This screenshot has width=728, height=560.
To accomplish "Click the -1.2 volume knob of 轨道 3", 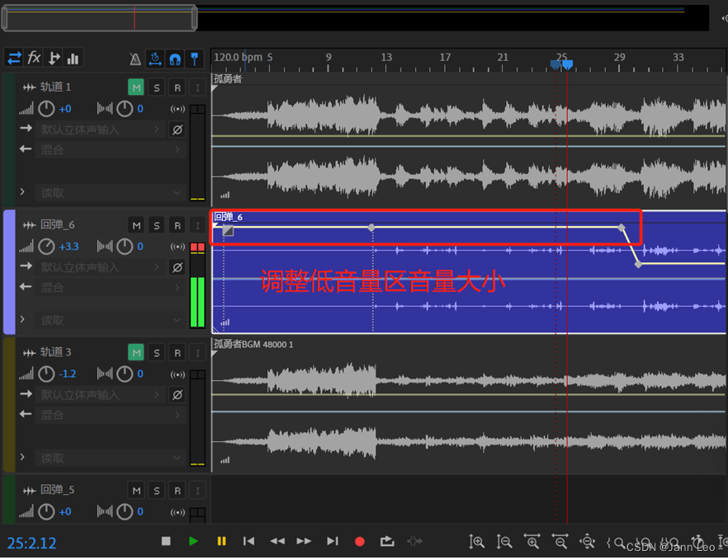I will (x=46, y=374).
